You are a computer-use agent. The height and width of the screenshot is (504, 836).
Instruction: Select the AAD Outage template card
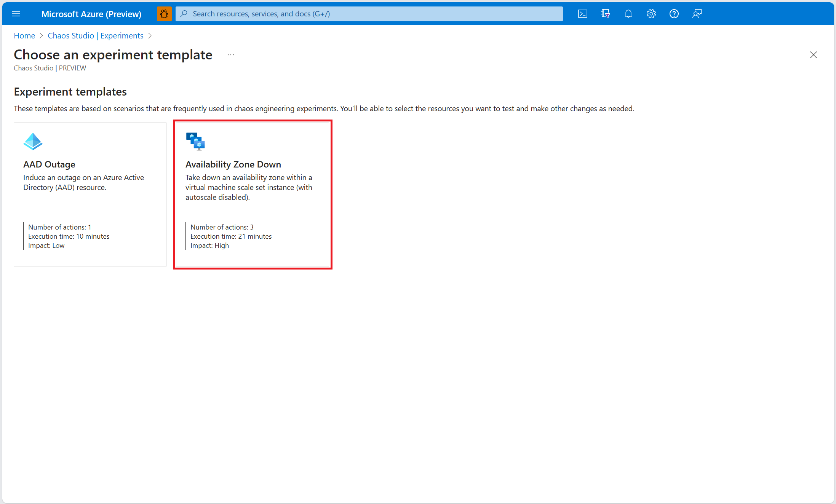coord(90,194)
